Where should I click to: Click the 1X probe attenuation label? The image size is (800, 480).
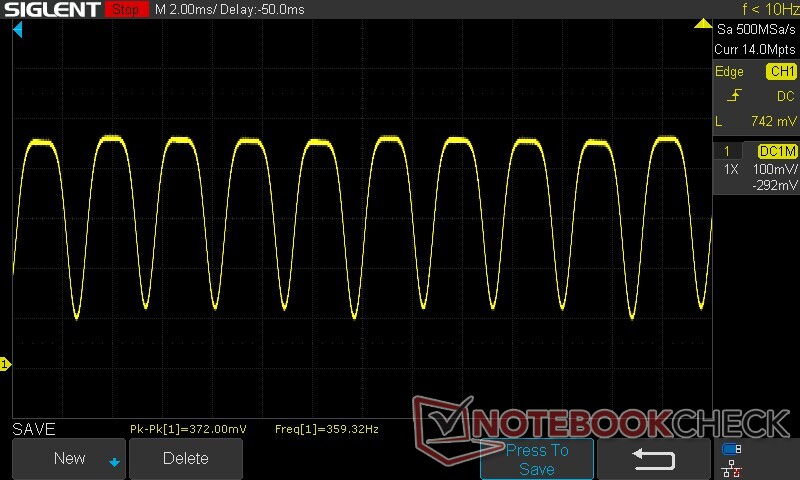coord(731,169)
